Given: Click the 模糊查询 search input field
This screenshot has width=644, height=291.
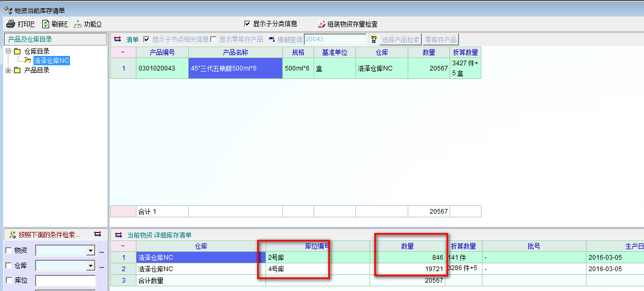Looking at the screenshot, I should pyautogui.click(x=335, y=40).
